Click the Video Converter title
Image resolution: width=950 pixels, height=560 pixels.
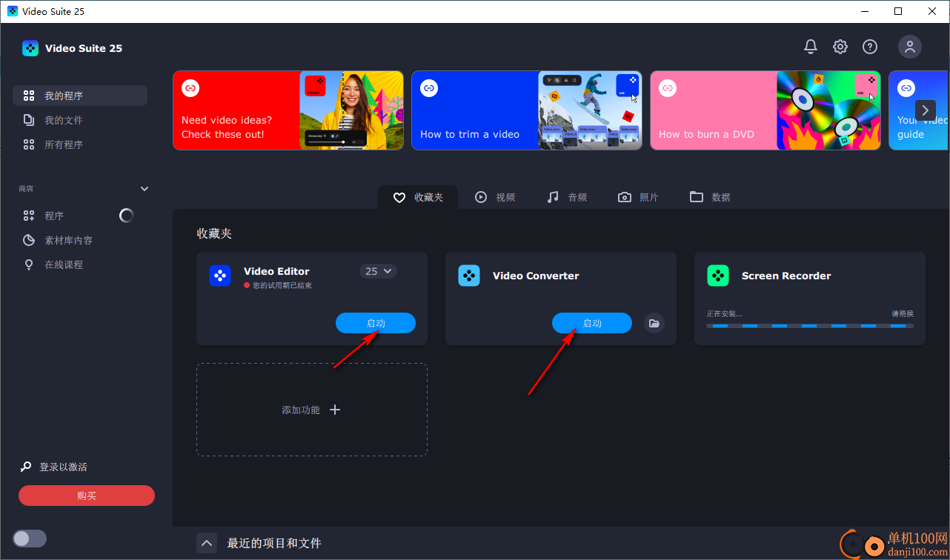click(x=536, y=276)
